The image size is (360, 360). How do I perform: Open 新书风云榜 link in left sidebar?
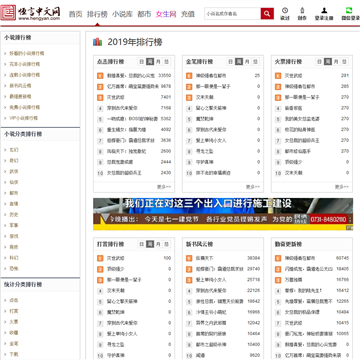[x=20, y=86]
